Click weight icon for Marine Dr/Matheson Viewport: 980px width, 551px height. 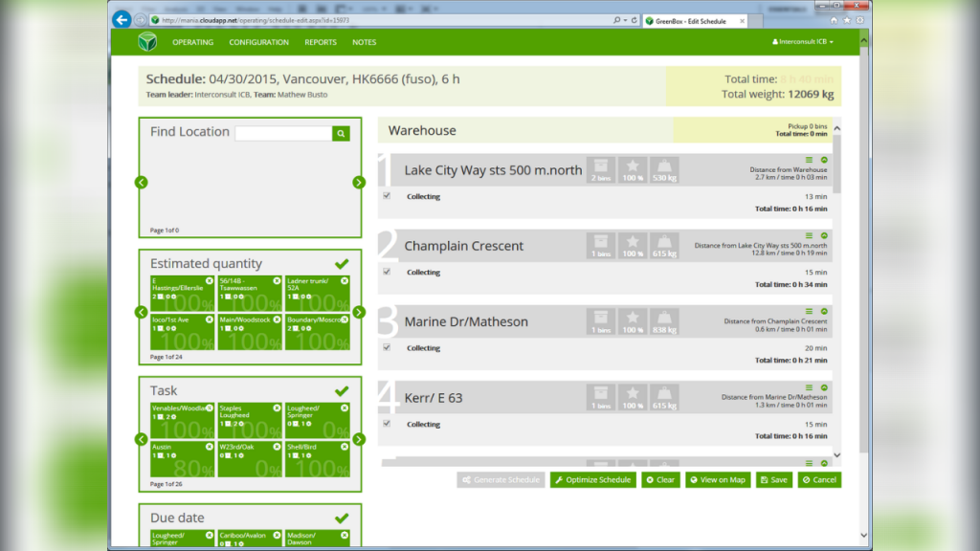pyautogui.click(x=664, y=321)
